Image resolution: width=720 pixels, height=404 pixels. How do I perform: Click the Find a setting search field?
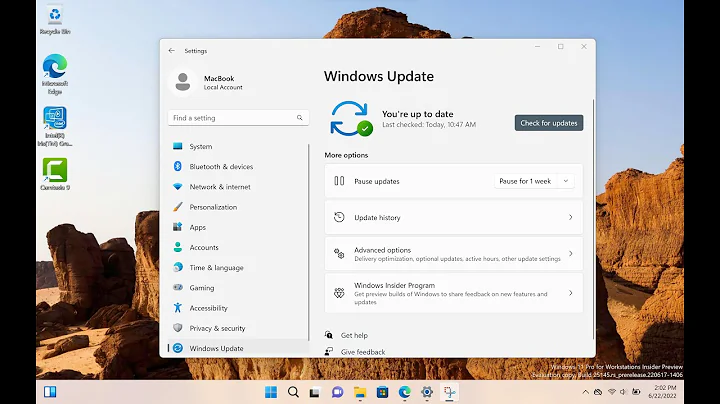coord(238,118)
